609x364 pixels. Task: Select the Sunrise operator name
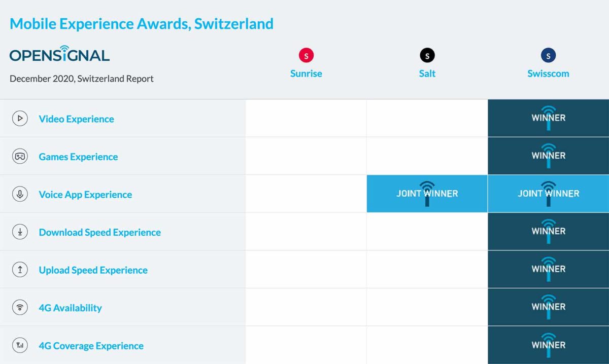tap(306, 74)
